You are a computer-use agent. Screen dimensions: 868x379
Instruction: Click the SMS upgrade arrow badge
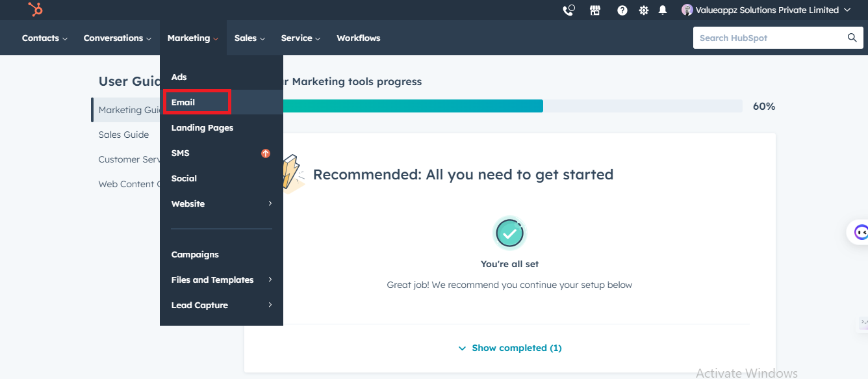point(265,153)
